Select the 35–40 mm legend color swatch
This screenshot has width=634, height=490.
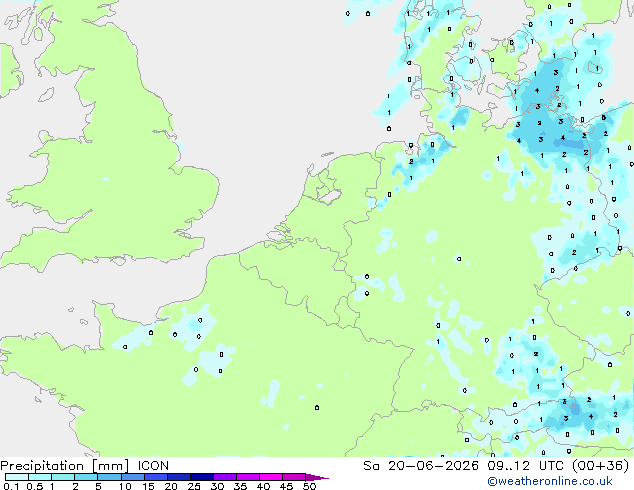coord(248,477)
